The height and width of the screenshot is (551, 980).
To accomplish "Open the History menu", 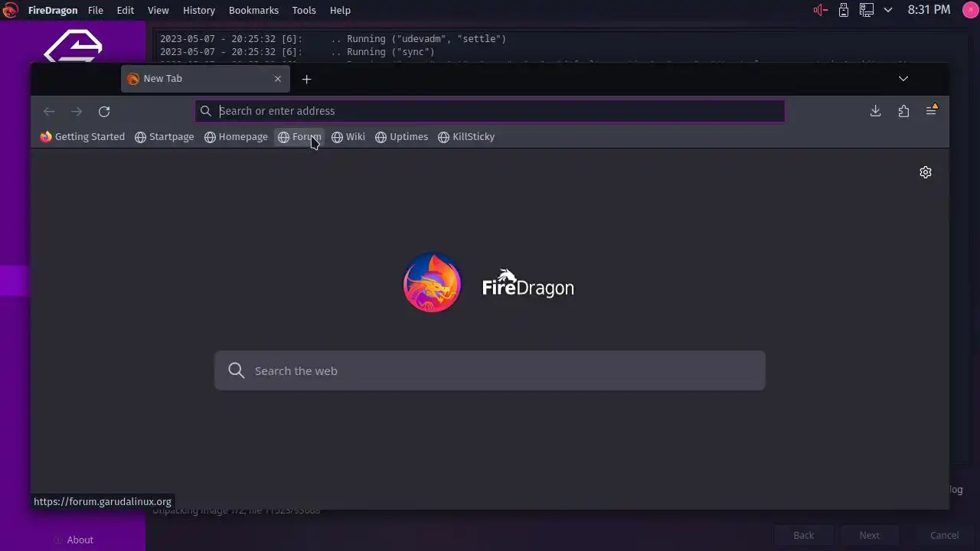I will pos(199,10).
